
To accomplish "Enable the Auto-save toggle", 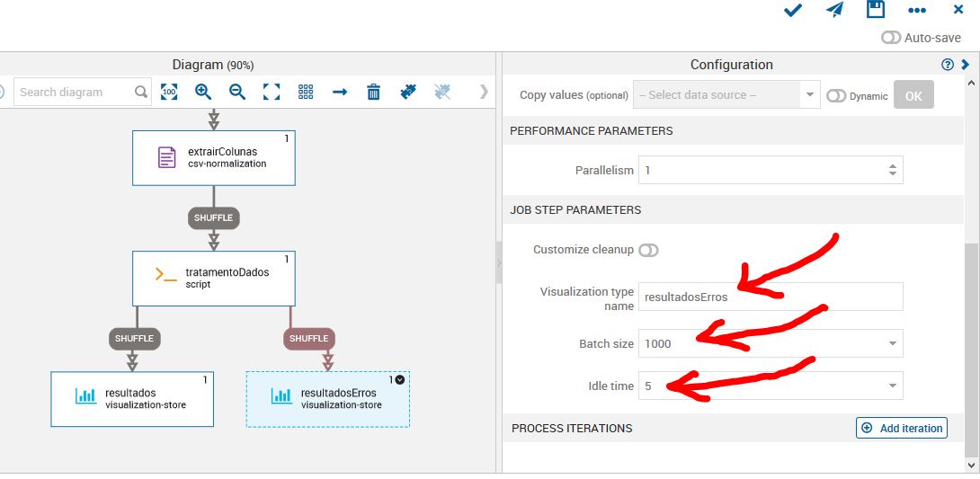I will [891, 38].
